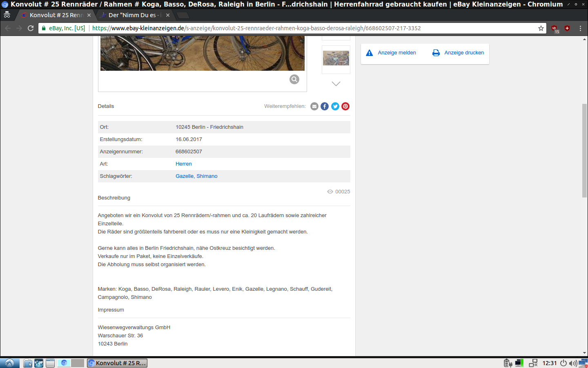The image size is (588, 368).
Task: Switch to Konvolut # 25 Rennräder tab
Action: [x=56, y=15]
